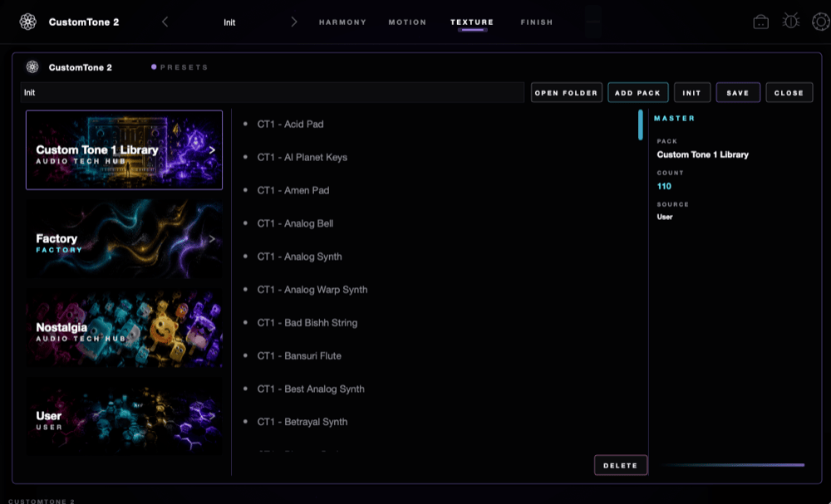Go to next preset with right arrow

[294, 22]
